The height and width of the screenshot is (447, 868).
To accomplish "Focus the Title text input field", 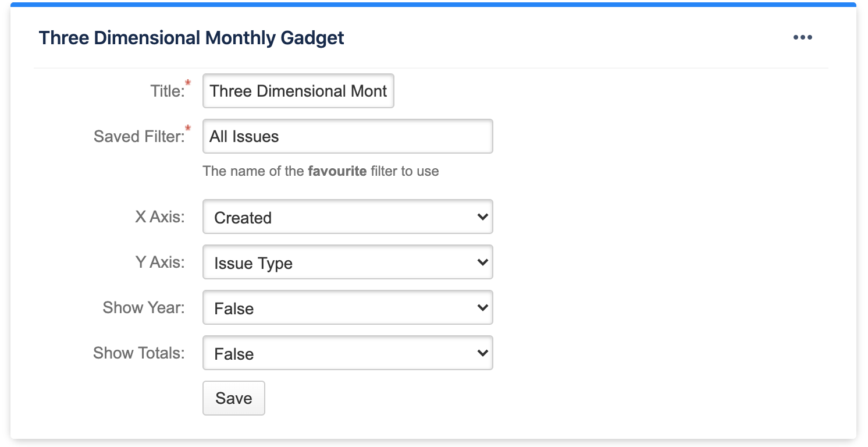I will click(x=298, y=91).
